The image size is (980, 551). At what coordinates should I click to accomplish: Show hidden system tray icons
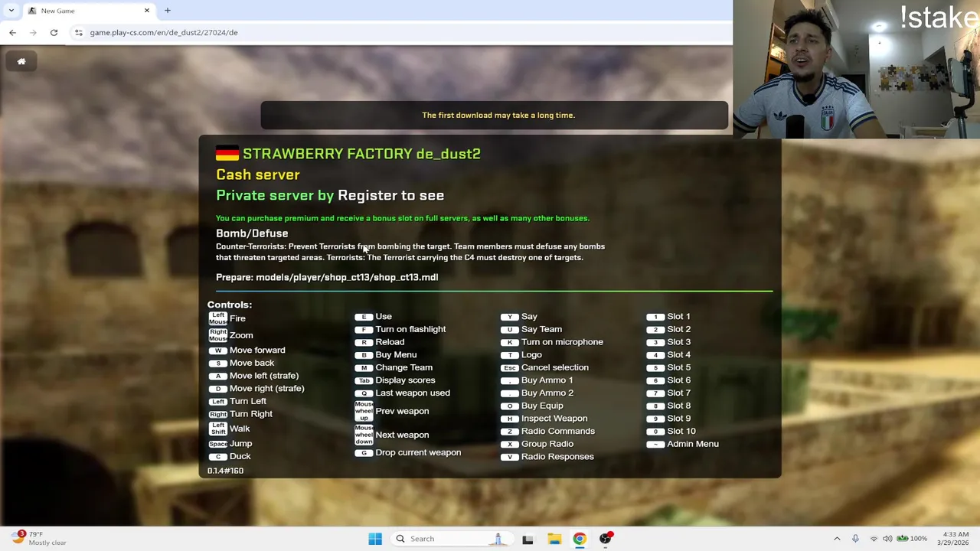pyautogui.click(x=837, y=539)
